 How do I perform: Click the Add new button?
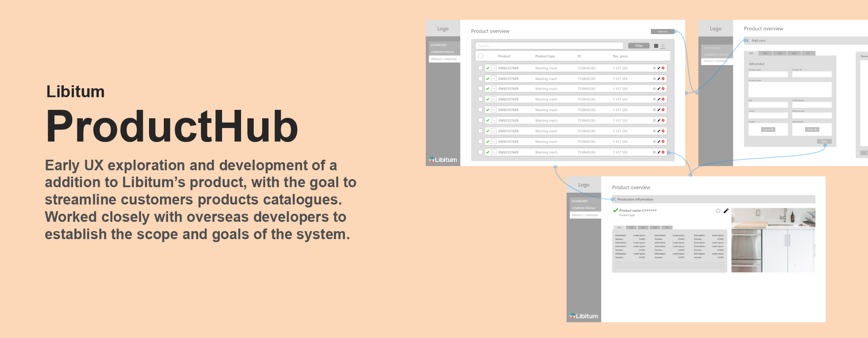(x=662, y=32)
